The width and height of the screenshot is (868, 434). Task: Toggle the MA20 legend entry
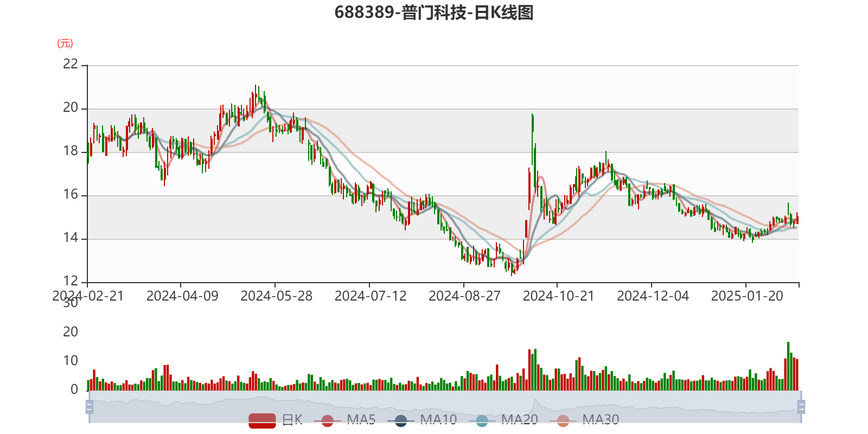[x=503, y=420]
